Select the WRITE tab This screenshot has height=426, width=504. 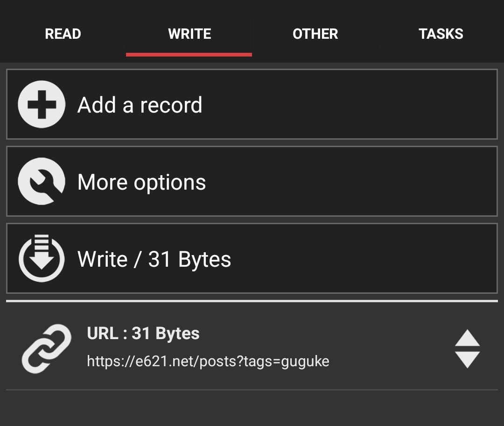click(x=189, y=34)
